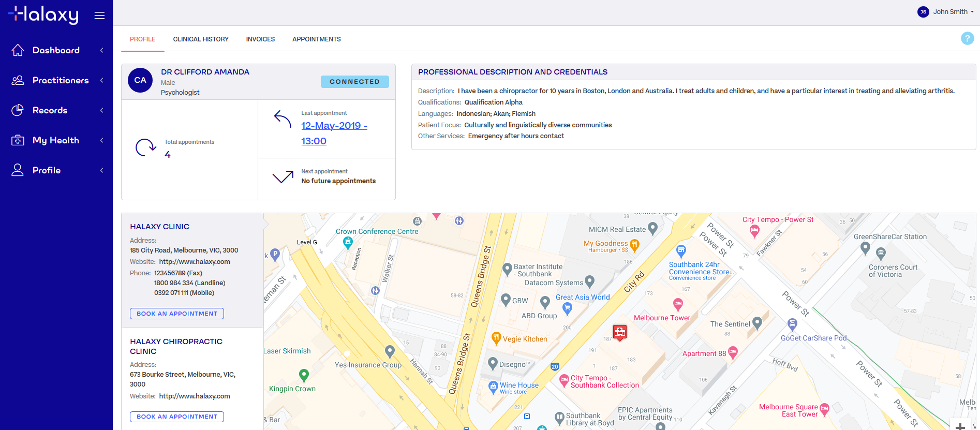
Task: Click the Wine House store pin
Action: click(494, 387)
